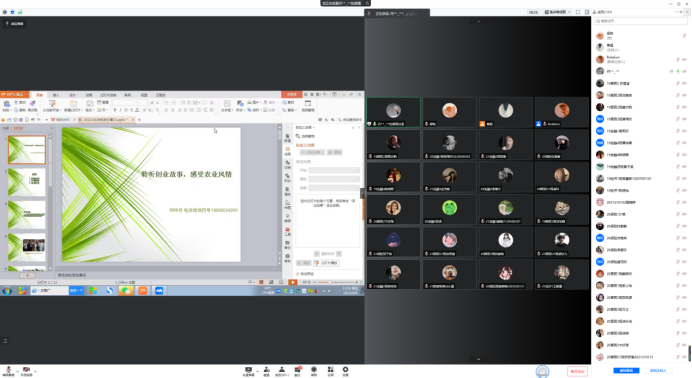
Task: Click the full screen icon in top bar
Action: (578, 12)
